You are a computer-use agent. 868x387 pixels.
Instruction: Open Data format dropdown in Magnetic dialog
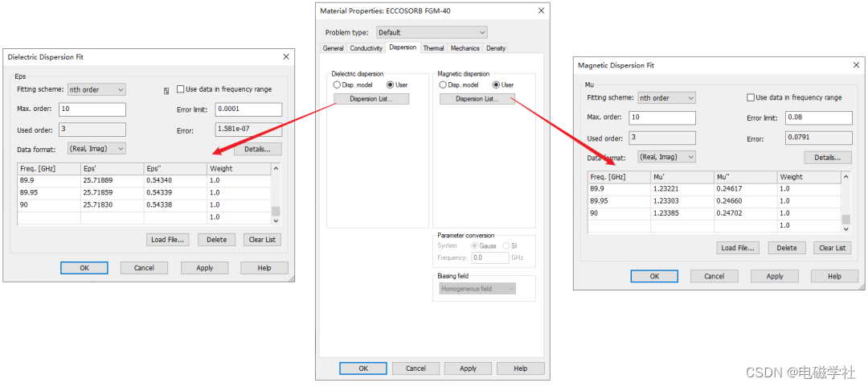666,158
